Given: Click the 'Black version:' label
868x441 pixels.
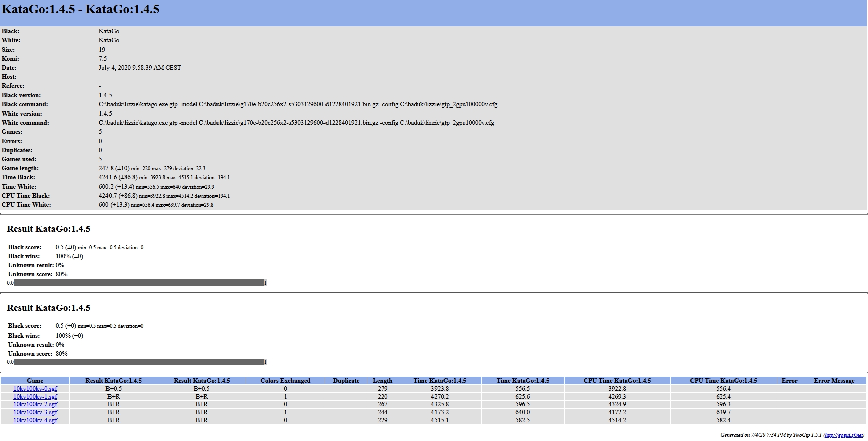Looking at the screenshot, I should 21,95.
